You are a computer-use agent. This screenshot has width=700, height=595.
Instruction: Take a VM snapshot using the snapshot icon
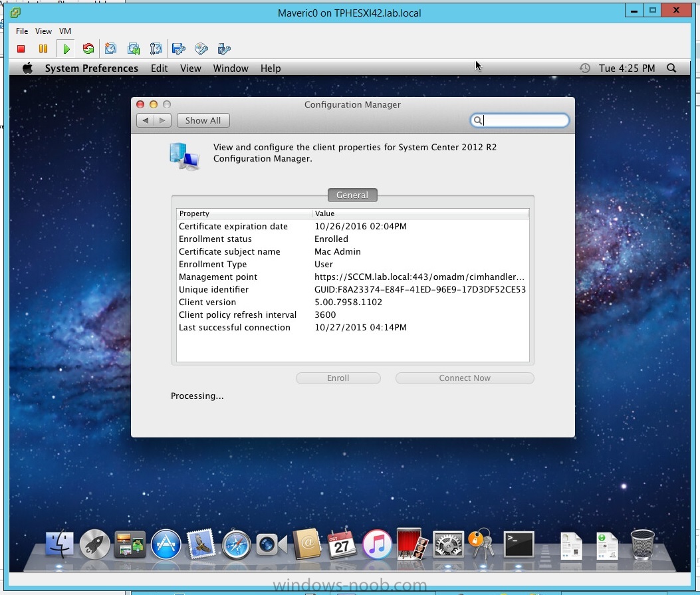click(110, 49)
